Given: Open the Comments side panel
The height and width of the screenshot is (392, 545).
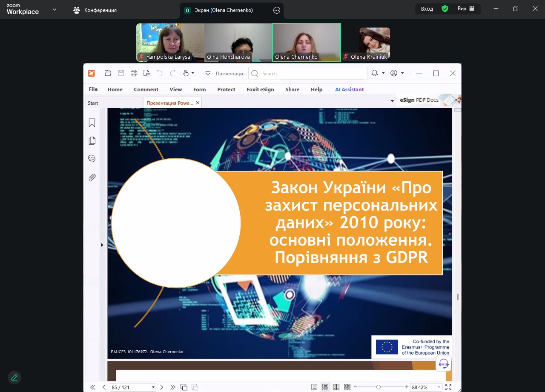Looking at the screenshot, I should point(92,159).
